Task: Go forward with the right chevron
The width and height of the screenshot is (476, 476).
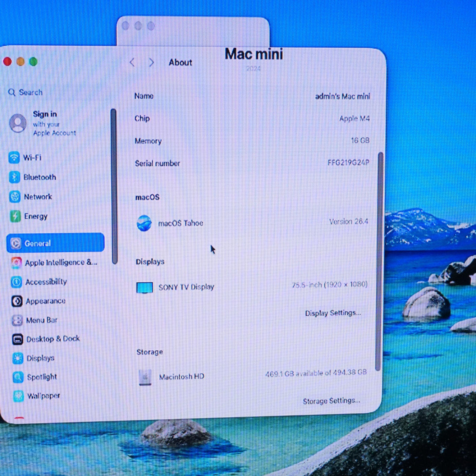Action: pyautogui.click(x=151, y=62)
